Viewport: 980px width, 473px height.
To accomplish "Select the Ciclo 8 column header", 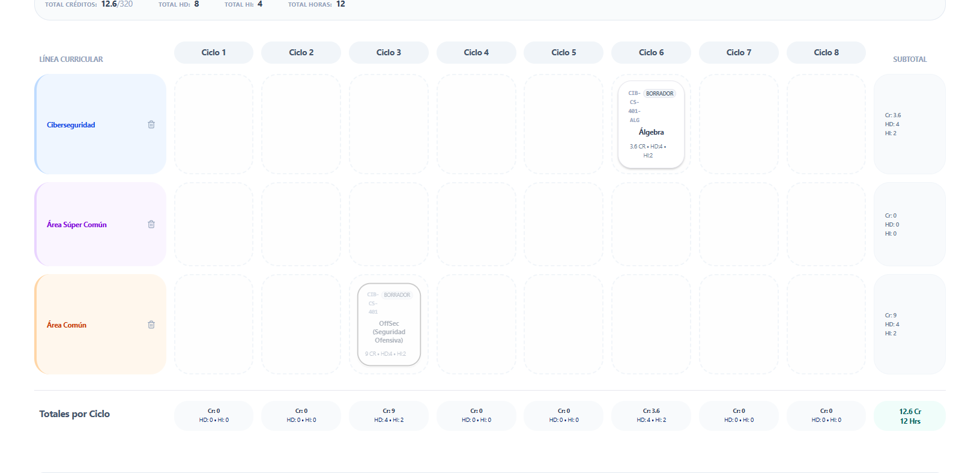I will [x=826, y=52].
